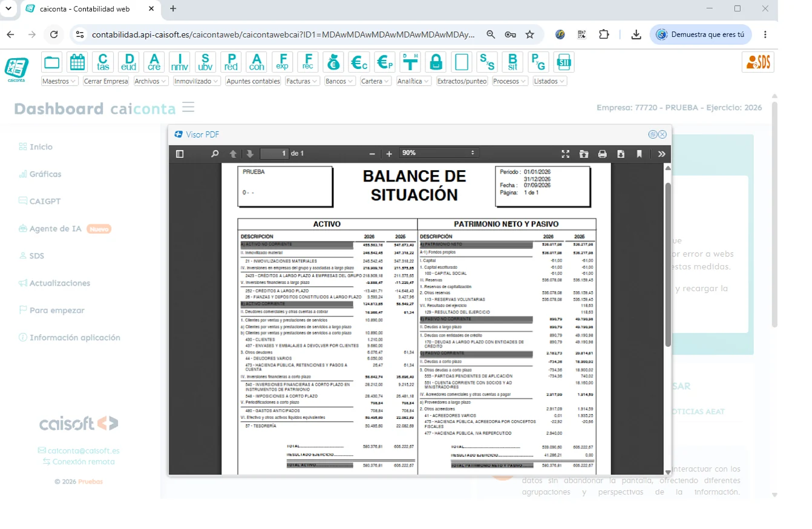Image resolution: width=812 pixels, height=529 pixels.
Task: Open Actualizaciones in the sidebar
Action: (54, 283)
